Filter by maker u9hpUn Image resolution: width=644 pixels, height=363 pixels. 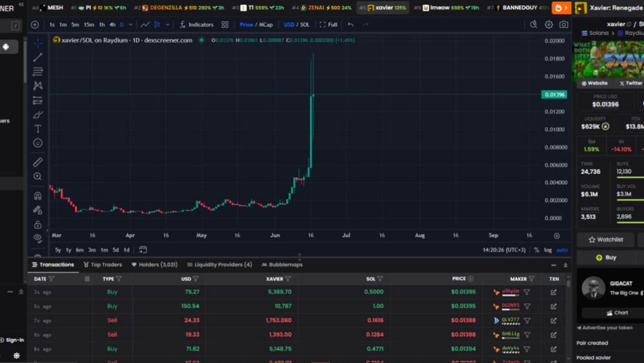pos(527,292)
